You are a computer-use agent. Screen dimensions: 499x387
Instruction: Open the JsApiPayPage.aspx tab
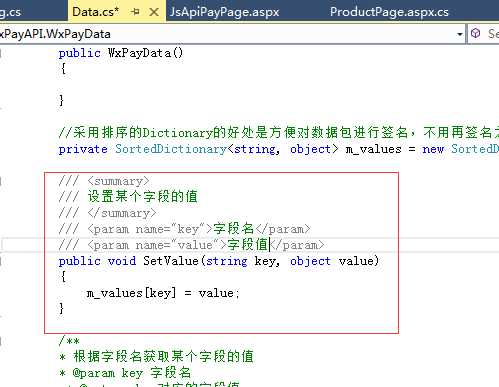[x=224, y=12]
